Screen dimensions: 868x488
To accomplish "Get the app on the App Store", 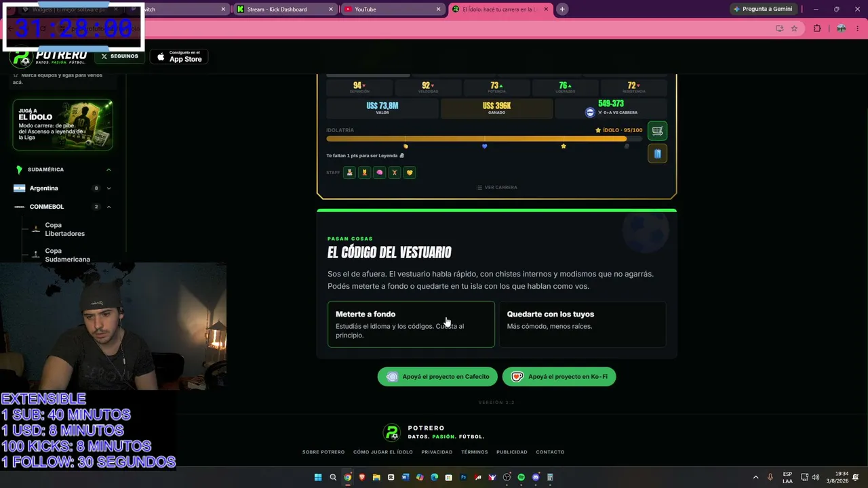I will coord(179,56).
